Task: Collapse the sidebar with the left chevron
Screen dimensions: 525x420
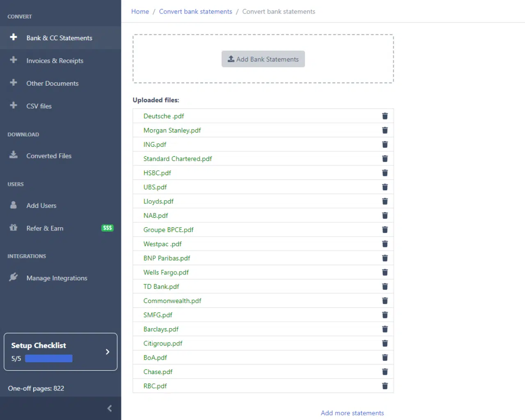Action: pos(109,408)
